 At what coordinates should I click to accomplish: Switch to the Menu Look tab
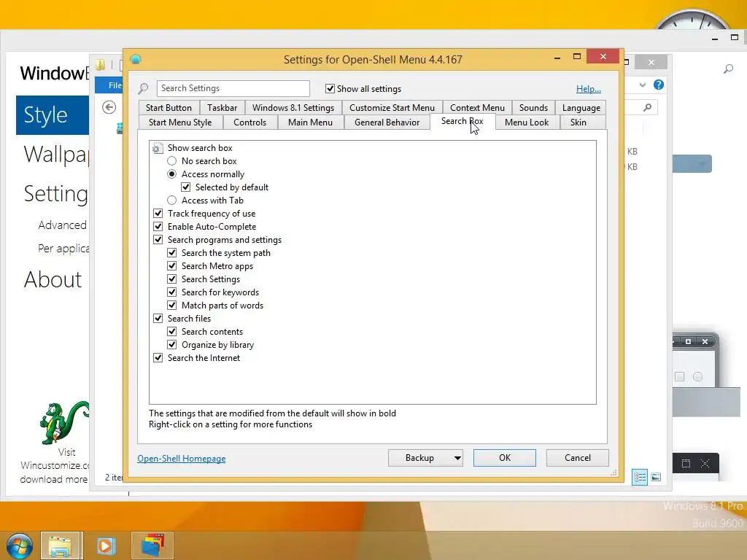527,122
